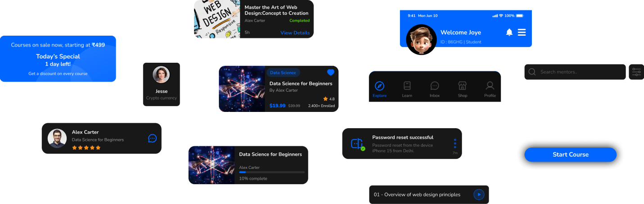Click the notification bell icon
Viewport: 644px width, 204px height.
click(509, 32)
